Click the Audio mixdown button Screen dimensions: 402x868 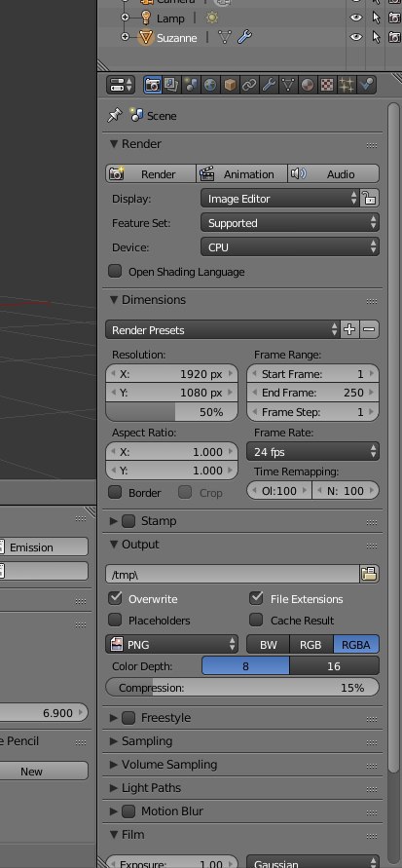click(x=334, y=173)
